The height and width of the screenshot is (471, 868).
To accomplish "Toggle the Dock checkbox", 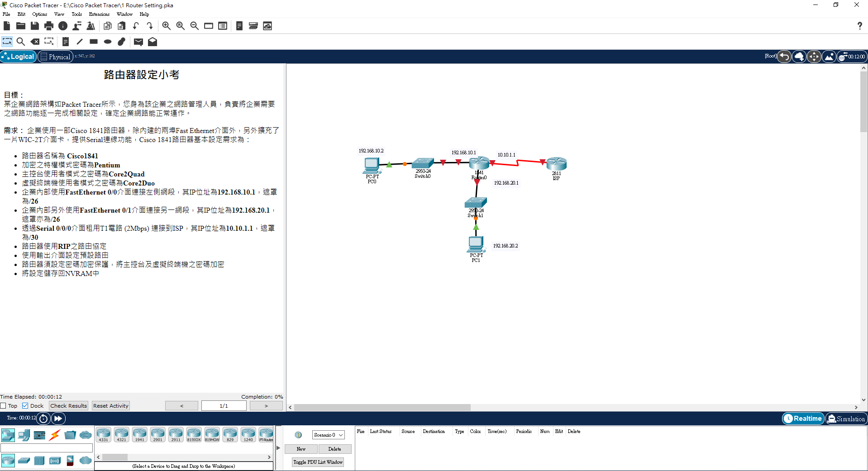I will point(25,406).
